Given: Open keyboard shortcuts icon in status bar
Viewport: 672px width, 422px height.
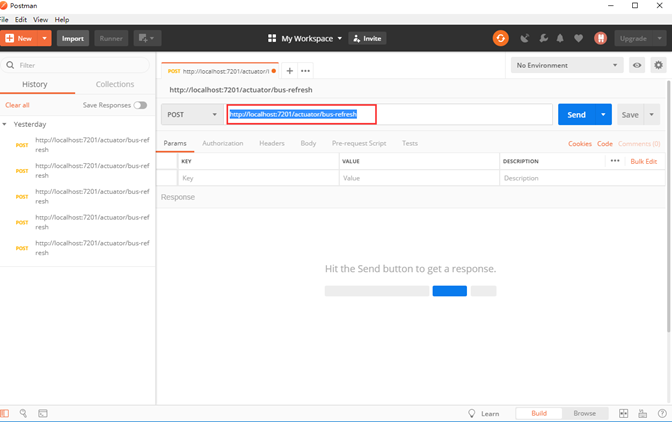Looking at the screenshot, I should 642,413.
